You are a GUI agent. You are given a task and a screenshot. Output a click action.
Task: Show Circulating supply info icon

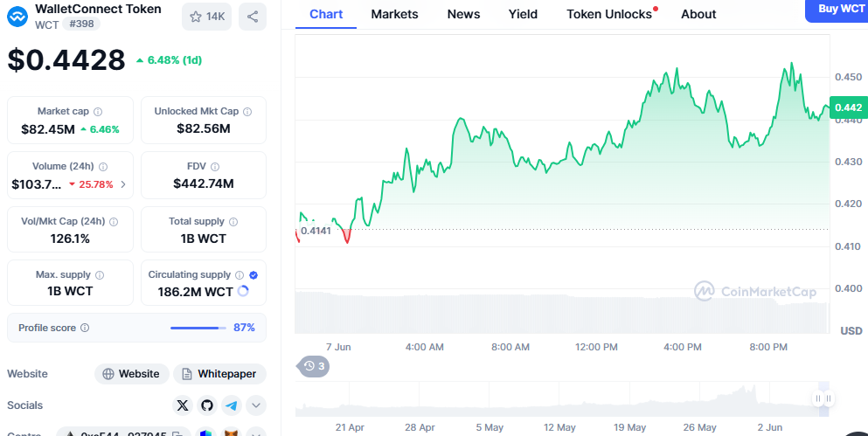tap(240, 275)
